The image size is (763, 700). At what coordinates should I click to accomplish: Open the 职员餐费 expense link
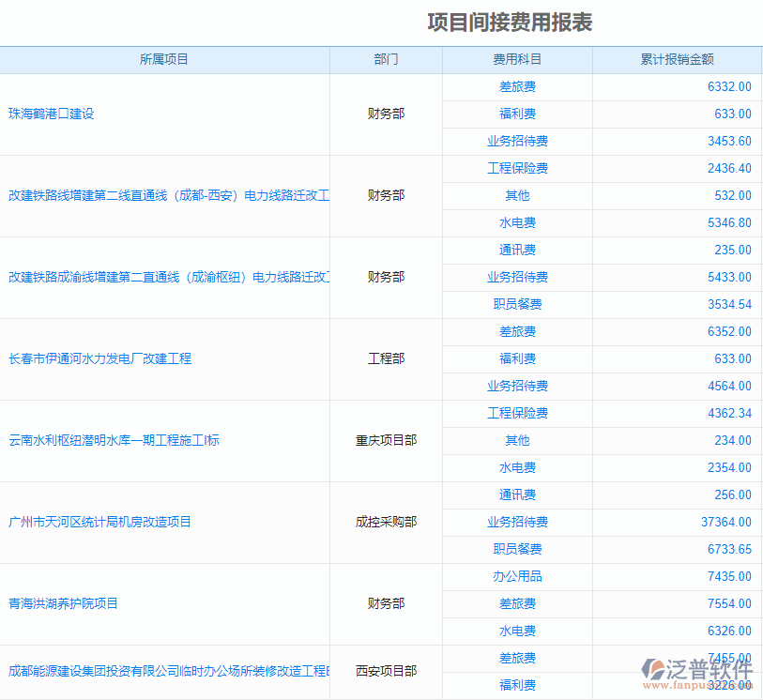pyautogui.click(x=516, y=304)
